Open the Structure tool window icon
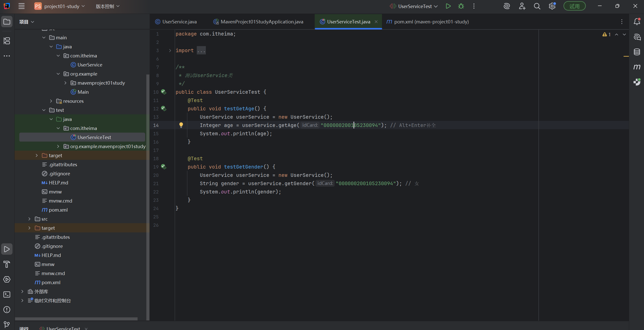Viewport: 644px width, 330px height. coord(7,41)
